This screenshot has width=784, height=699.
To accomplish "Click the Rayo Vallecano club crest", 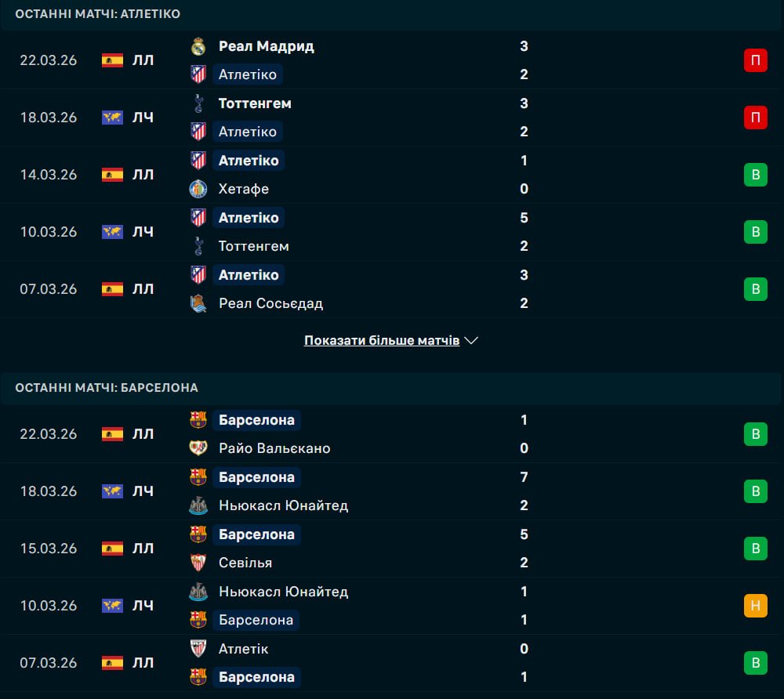I will (198, 448).
